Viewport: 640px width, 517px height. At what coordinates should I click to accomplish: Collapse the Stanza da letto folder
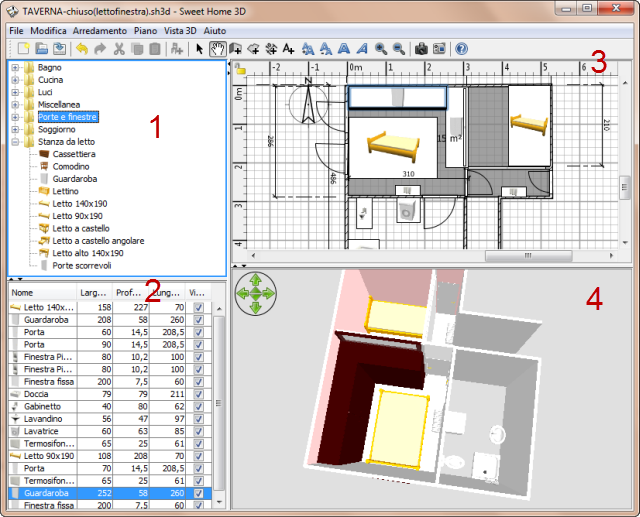pos(15,143)
